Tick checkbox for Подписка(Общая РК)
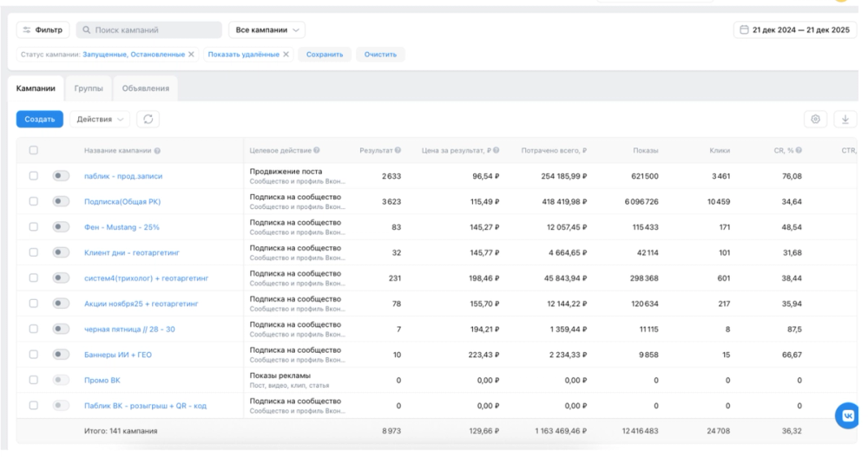 (34, 201)
